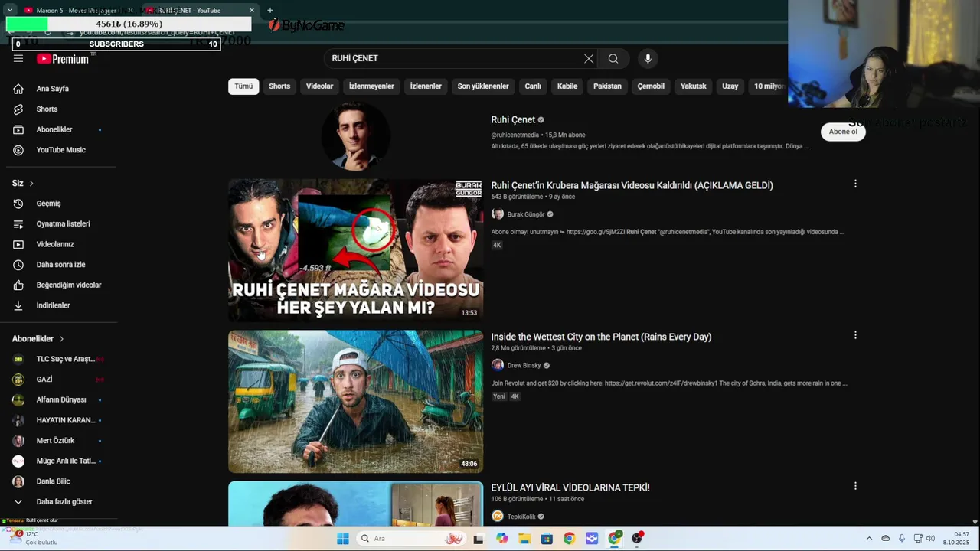Clear the search query with X icon
The width and height of the screenshot is (980, 551).
point(589,58)
